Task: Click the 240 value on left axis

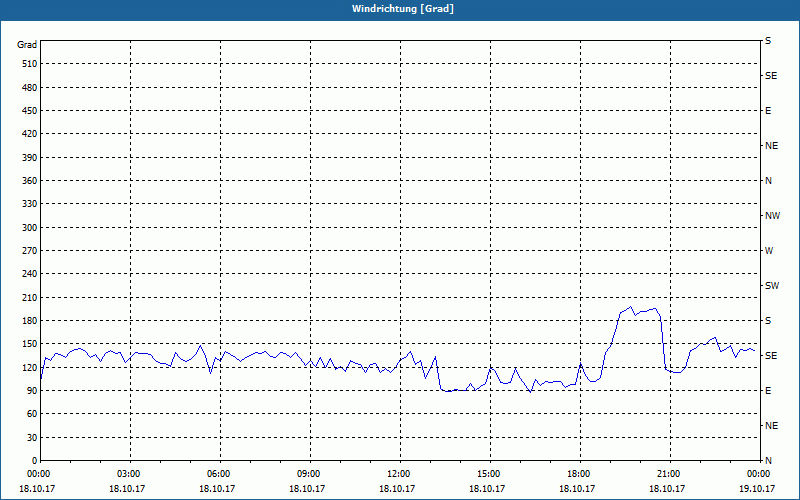Action: tap(30, 274)
